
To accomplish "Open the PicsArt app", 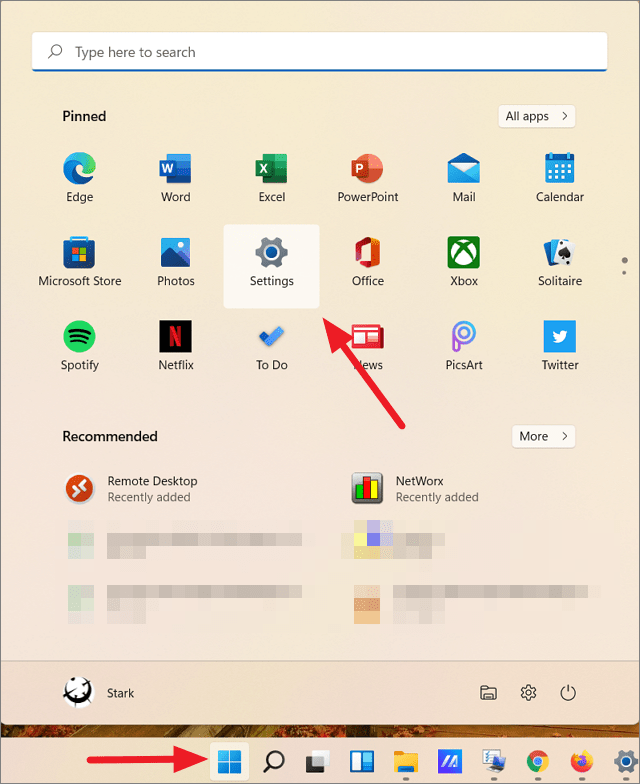I will point(464,346).
